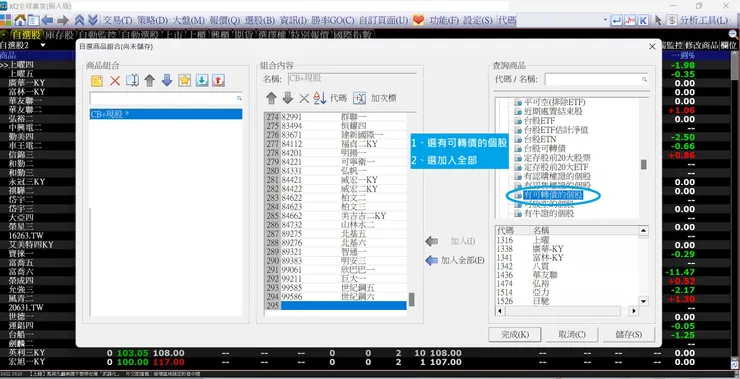This screenshot has width=740, height=379.
Task: Move the group up with gray arrow
Action: 150,81
